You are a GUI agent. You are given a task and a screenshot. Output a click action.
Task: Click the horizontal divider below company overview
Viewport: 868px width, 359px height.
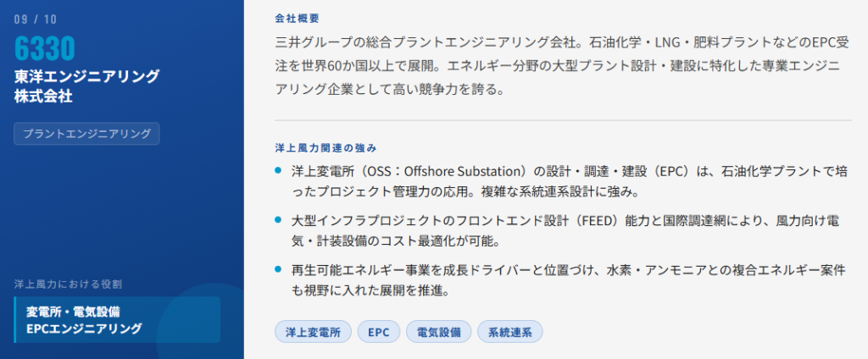tap(563, 120)
